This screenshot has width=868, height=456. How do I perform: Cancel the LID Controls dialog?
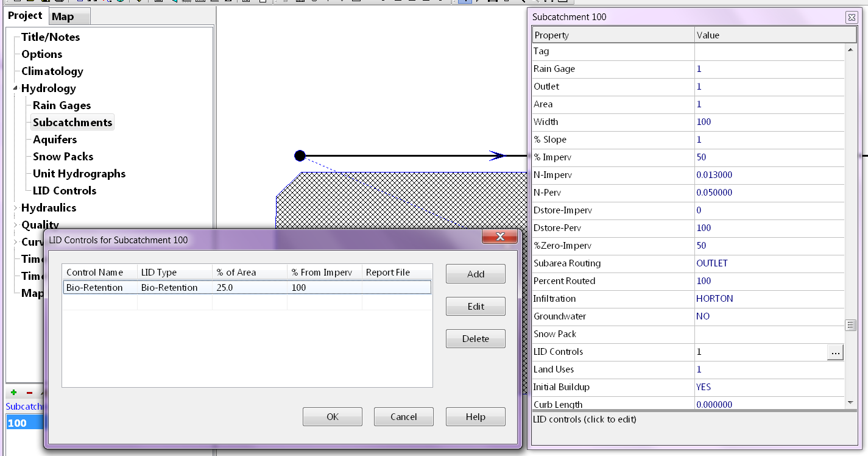point(403,416)
